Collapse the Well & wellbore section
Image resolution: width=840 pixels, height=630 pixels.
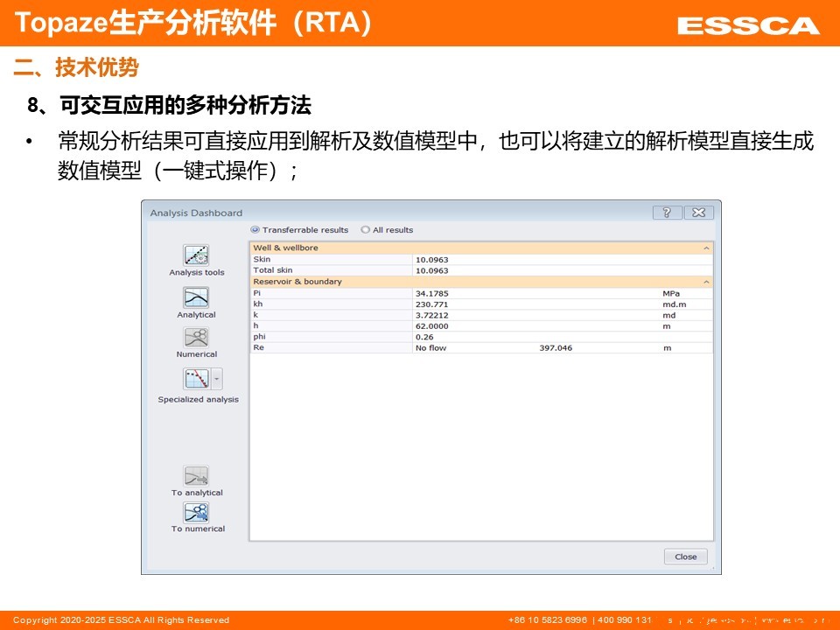(x=706, y=248)
